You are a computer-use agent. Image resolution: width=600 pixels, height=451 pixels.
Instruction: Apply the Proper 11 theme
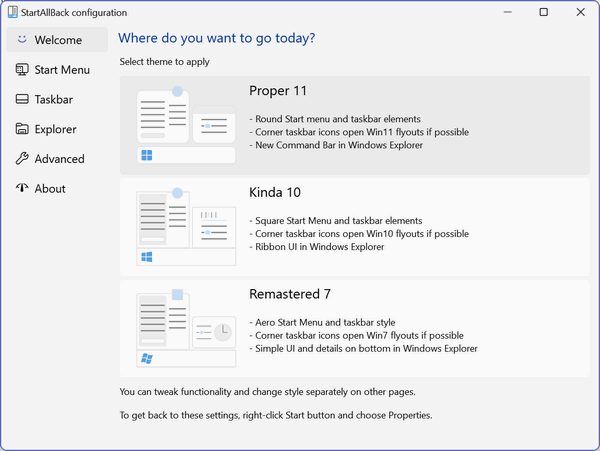pyautogui.click(x=355, y=125)
